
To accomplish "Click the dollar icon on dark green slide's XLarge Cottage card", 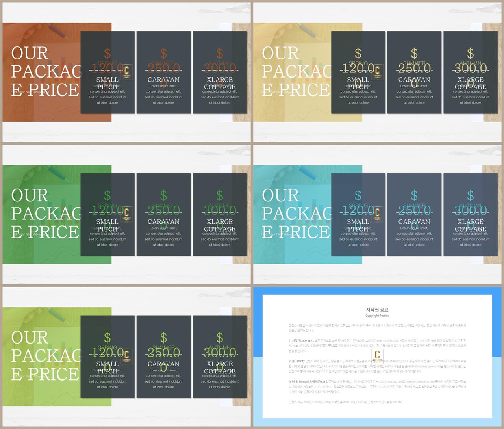I will [220, 195].
